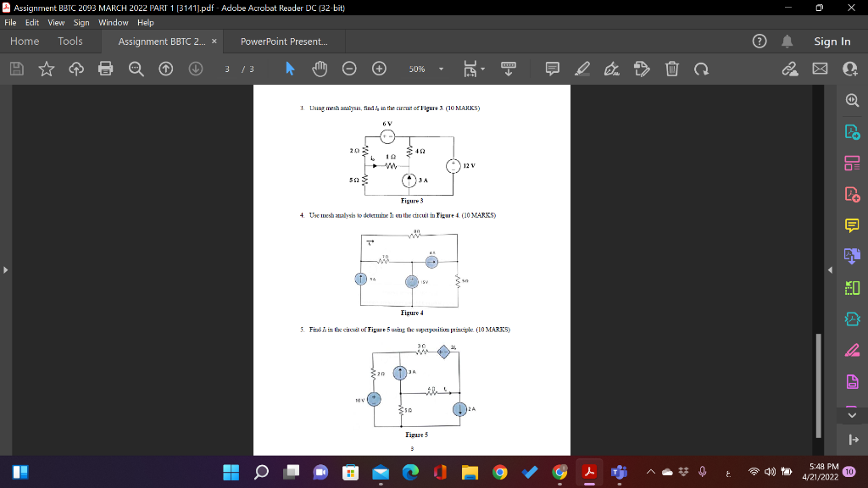Click the Save file icon
Image resolution: width=868 pixels, height=488 pixels.
(x=16, y=69)
